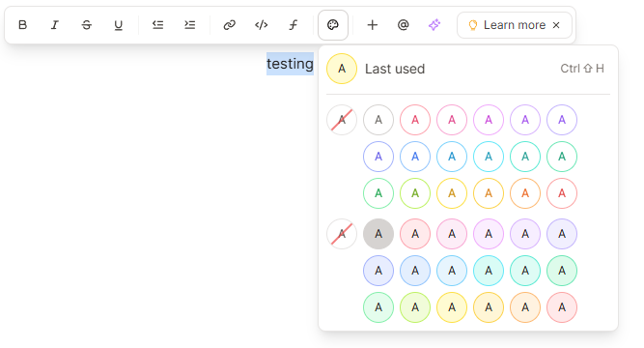Apply inline code formatting
The height and width of the screenshot is (348, 644).
(262, 25)
